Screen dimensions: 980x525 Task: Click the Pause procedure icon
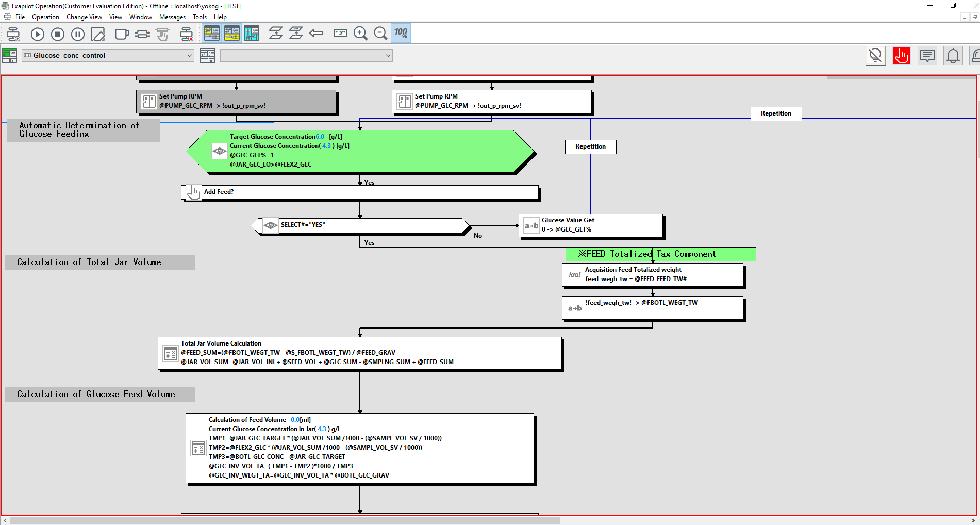(x=78, y=34)
